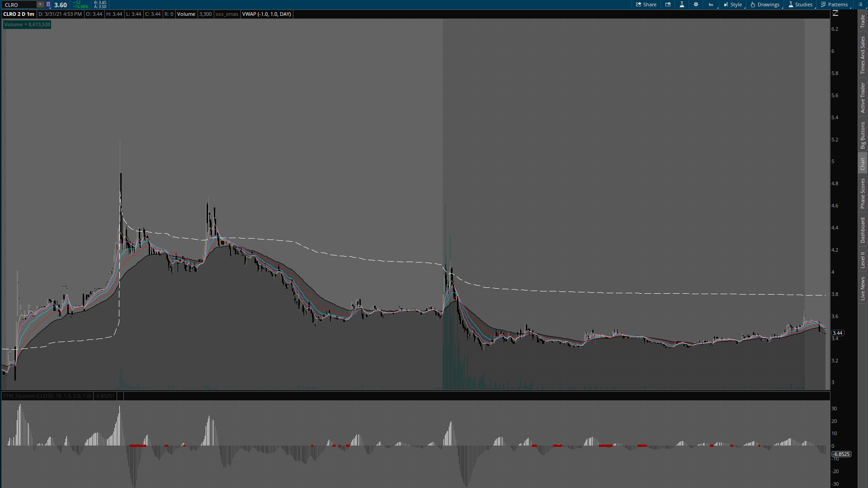The image size is (868, 488).
Task: Open the 1m timeframe dropdown
Action: pyautogui.click(x=711, y=5)
